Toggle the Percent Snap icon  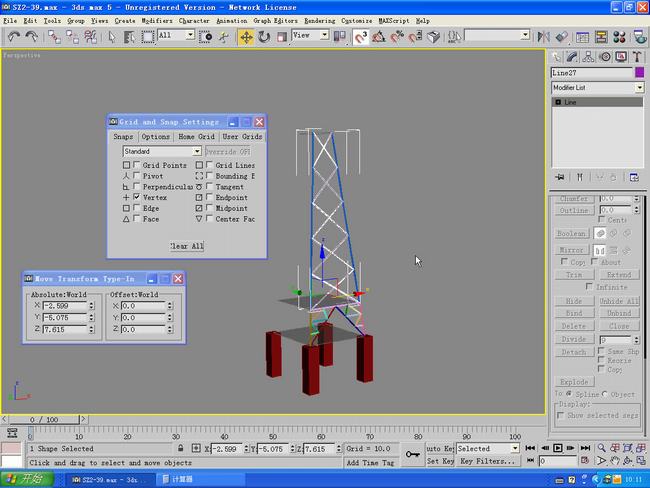tap(397, 37)
